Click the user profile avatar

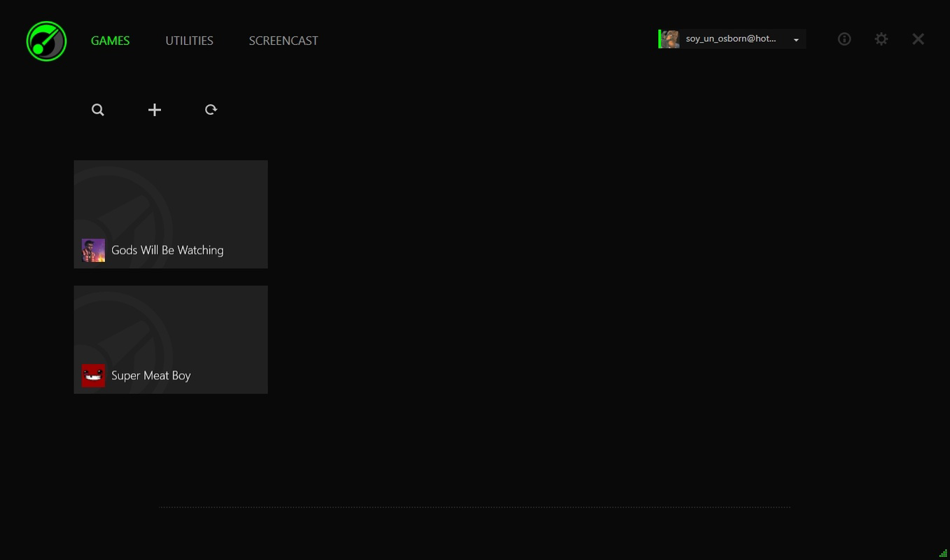tap(670, 39)
